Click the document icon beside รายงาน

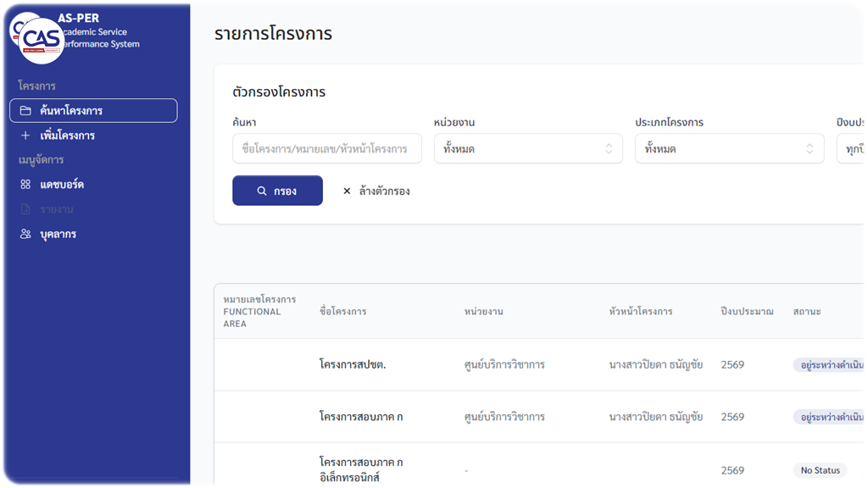coord(25,209)
